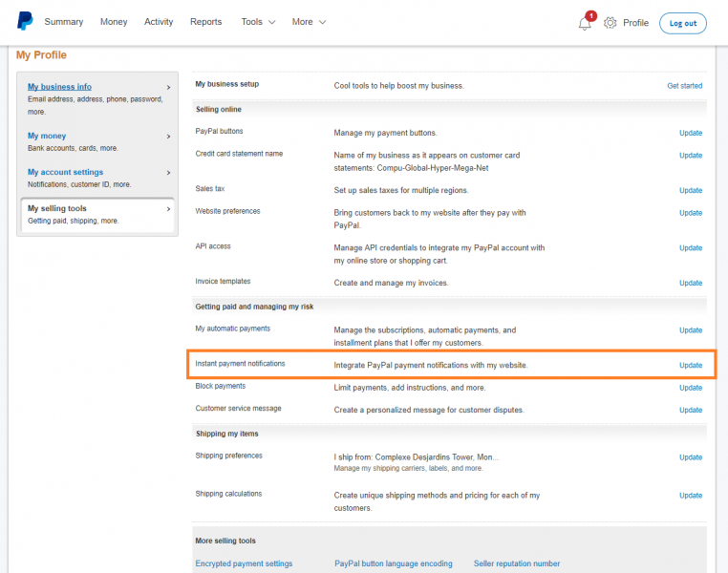The image size is (728, 573).
Task: Expand the Tools dropdown menu
Action: [258, 22]
